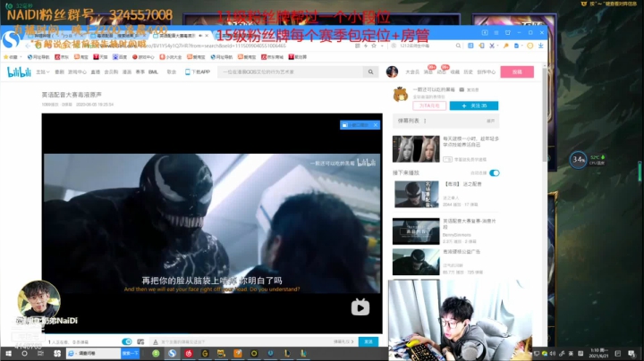The height and width of the screenshot is (361, 644).
Task: Open 大会员 link
Action: click(x=412, y=71)
